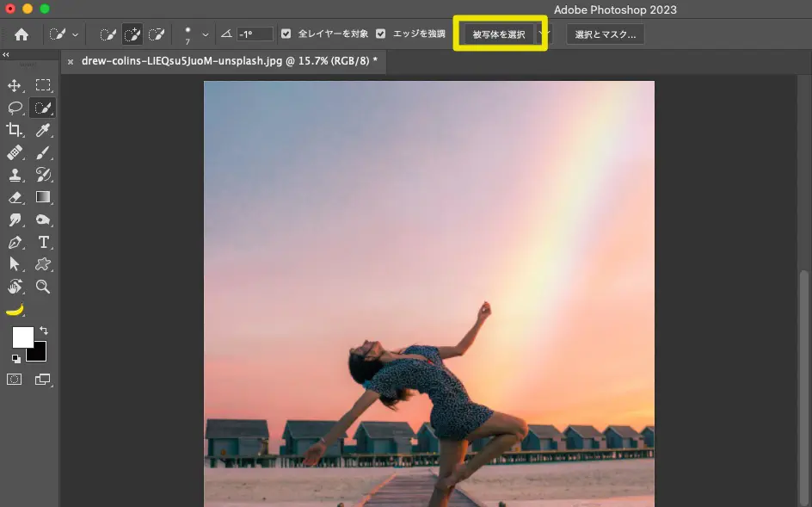The height and width of the screenshot is (507, 812).
Task: Open the brush size dropdown
Action: [x=204, y=34]
